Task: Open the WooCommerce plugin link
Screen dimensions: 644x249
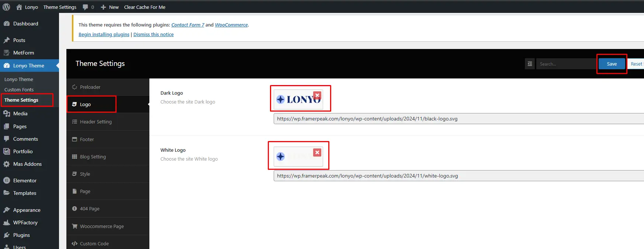Action: pos(231,25)
